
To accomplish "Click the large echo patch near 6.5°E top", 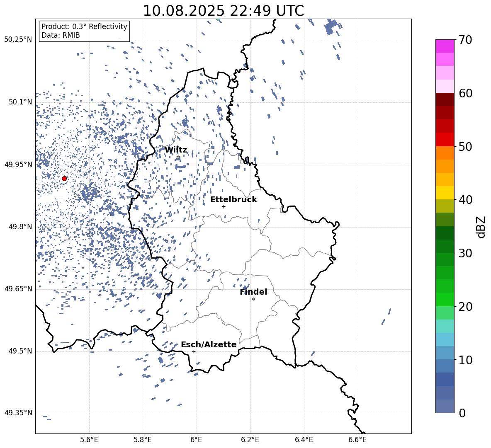I will click(x=331, y=27).
